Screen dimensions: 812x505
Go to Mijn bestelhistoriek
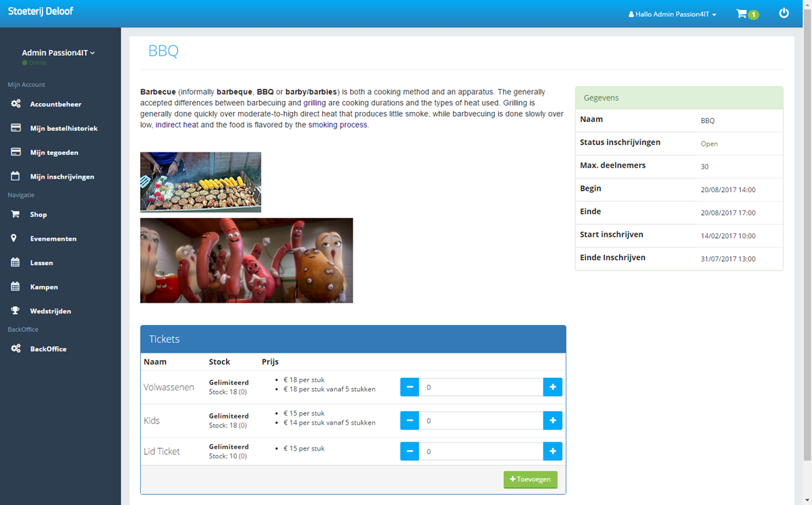(63, 128)
